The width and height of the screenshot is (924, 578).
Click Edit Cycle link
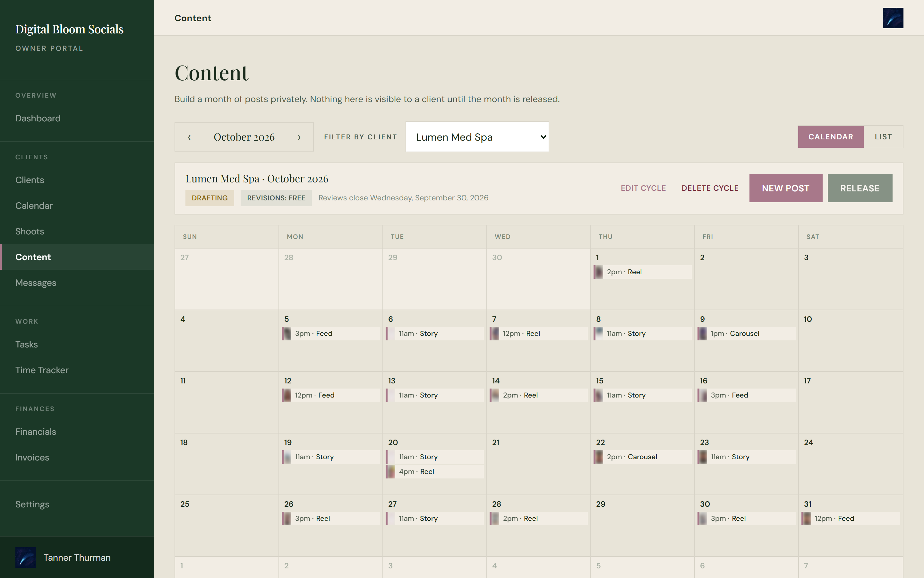click(643, 188)
